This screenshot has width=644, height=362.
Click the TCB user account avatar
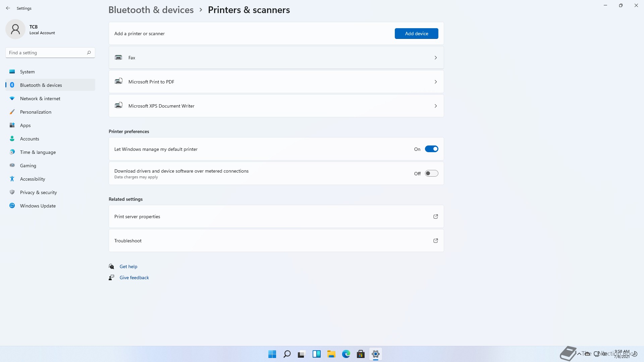pos(15,29)
